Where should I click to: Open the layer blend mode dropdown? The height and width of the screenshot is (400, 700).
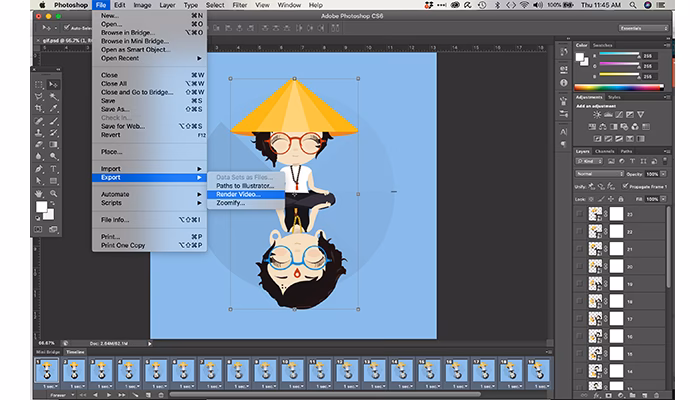click(600, 173)
